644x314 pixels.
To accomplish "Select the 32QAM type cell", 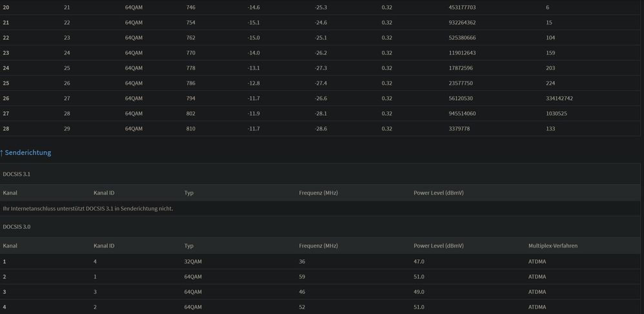I will pos(193,261).
